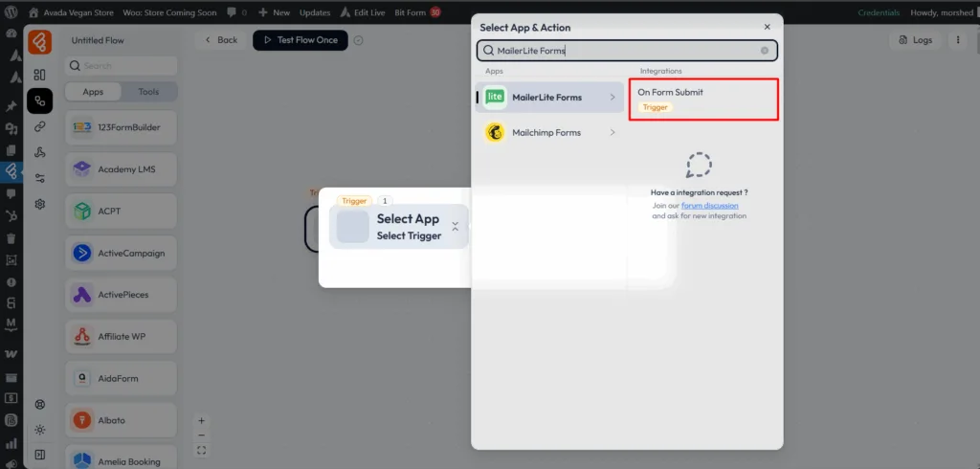Switch to the Tools tab
Viewport: 980px width, 469px height.
point(148,91)
